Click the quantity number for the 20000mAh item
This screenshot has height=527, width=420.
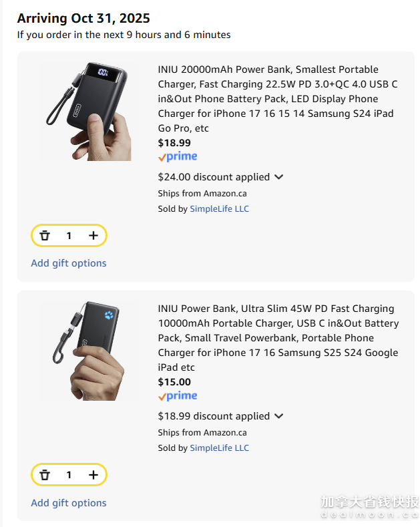tap(69, 236)
